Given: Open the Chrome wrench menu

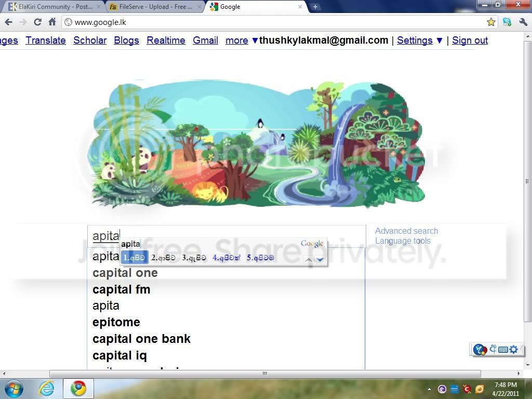Looking at the screenshot, I should [x=523, y=22].
